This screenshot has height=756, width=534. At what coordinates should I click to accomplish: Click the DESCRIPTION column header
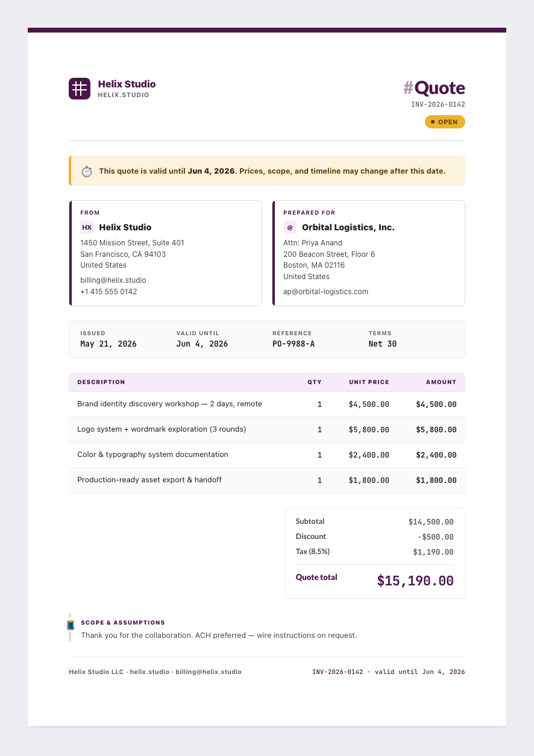(101, 382)
